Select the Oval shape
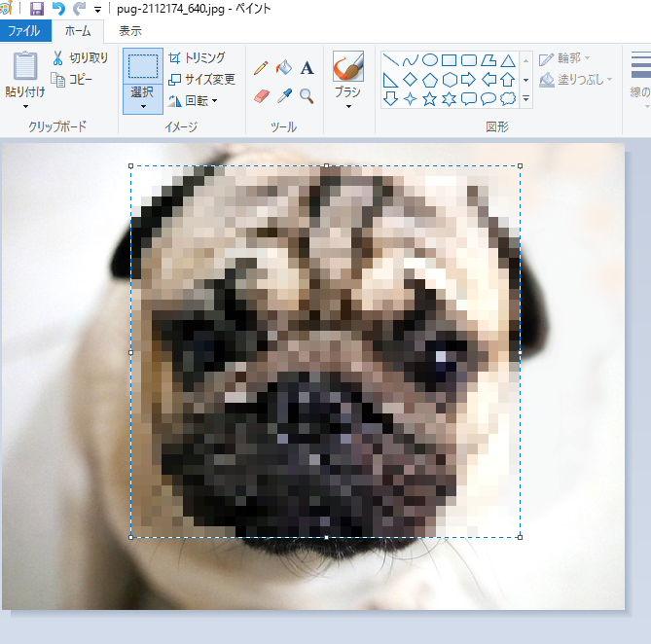Viewport: 651px width, 644px height. (430, 60)
